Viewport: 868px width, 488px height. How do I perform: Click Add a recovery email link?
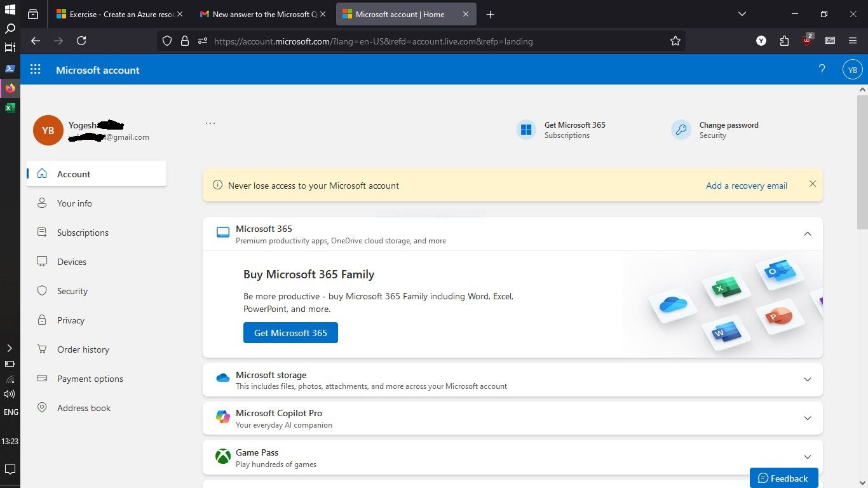coord(747,186)
